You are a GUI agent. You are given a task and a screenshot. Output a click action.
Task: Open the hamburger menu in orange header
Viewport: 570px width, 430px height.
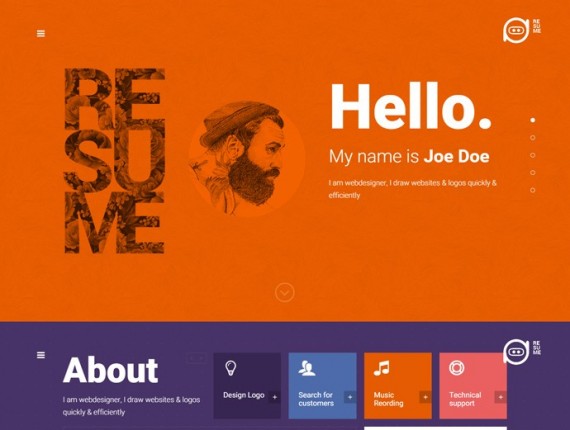(x=41, y=34)
